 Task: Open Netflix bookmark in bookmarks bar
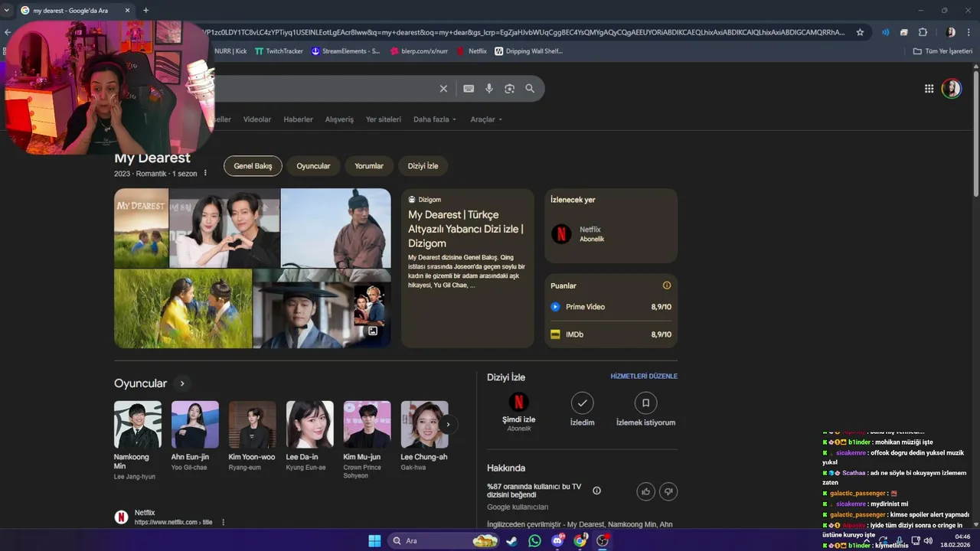pyautogui.click(x=472, y=51)
